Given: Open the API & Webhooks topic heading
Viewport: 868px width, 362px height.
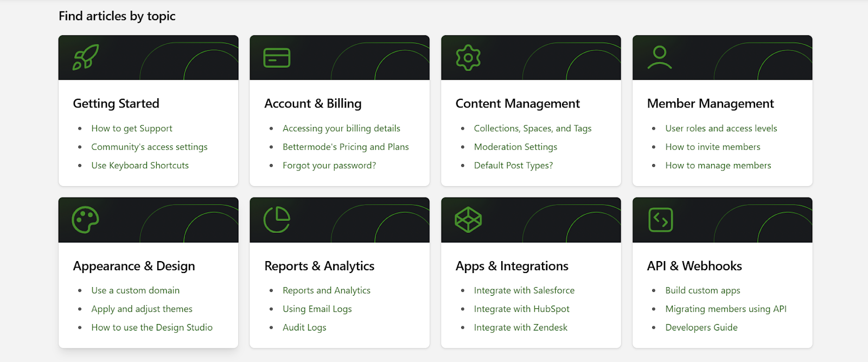Looking at the screenshot, I should 694,266.
